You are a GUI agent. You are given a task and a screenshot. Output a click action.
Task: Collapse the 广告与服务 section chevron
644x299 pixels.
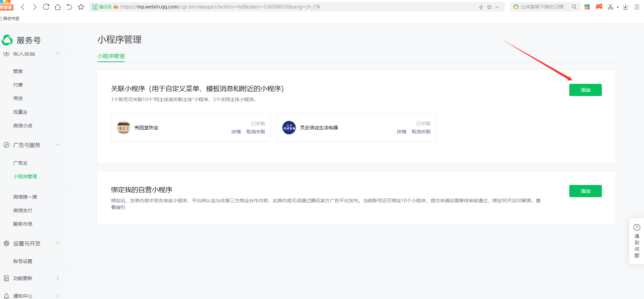click(57, 145)
